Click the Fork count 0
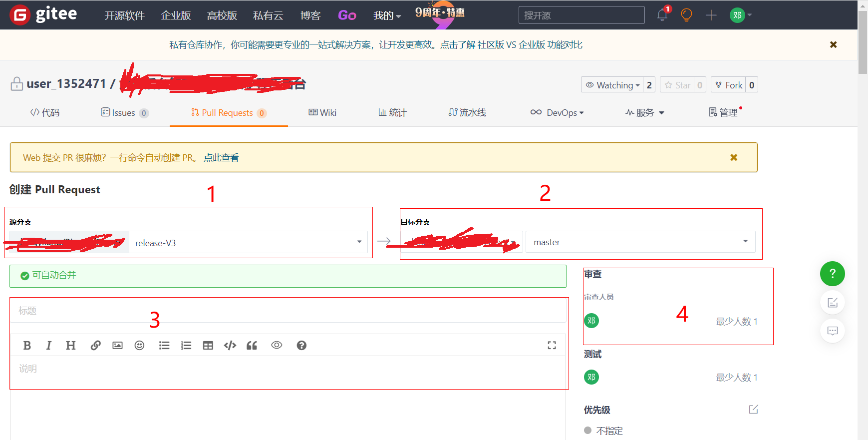 752,85
